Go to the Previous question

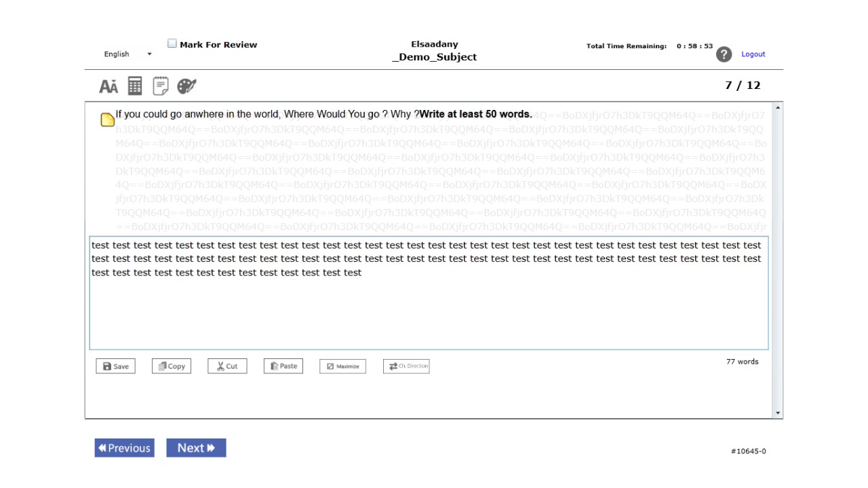coord(124,448)
